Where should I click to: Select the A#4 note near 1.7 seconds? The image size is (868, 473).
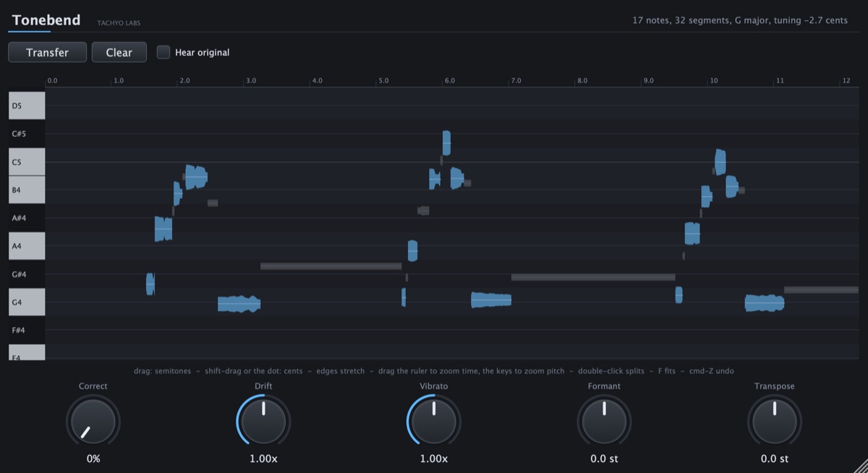163,229
